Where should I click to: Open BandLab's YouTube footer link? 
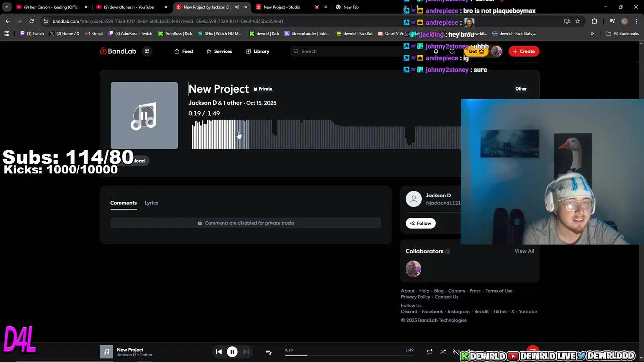pos(528,311)
